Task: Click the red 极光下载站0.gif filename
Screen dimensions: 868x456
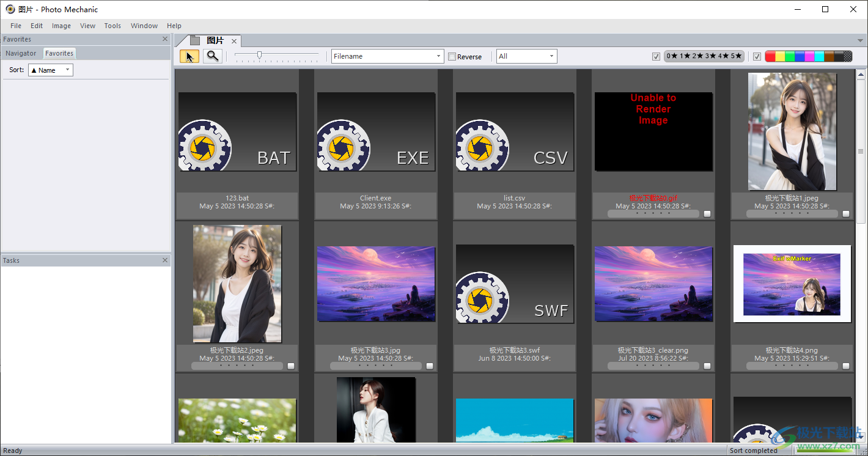Action: click(x=653, y=198)
